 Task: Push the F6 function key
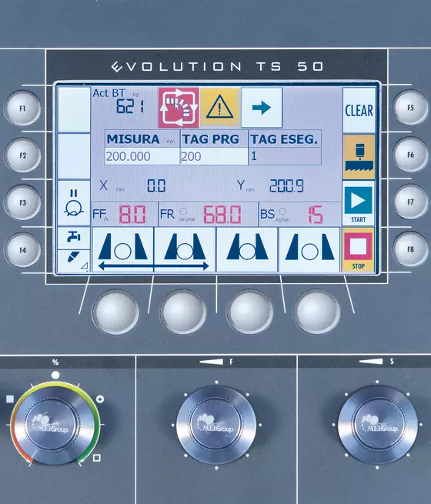[410, 155]
